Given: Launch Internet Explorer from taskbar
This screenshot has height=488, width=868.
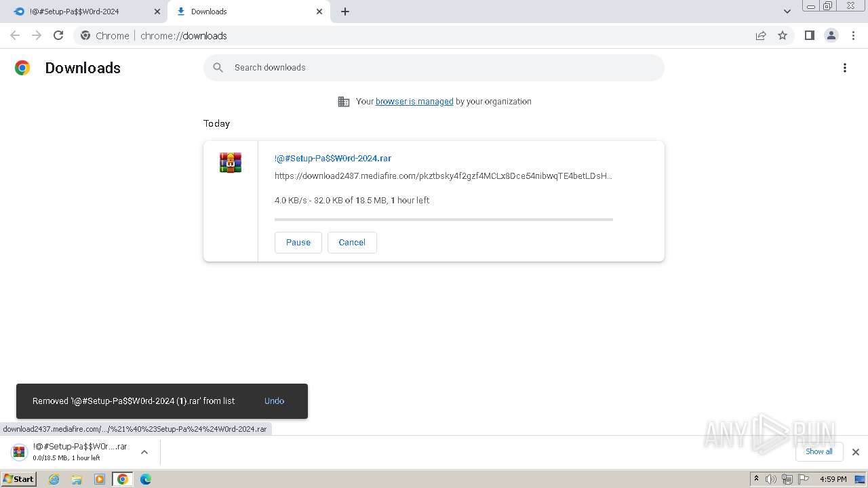Looking at the screenshot, I should [54, 479].
